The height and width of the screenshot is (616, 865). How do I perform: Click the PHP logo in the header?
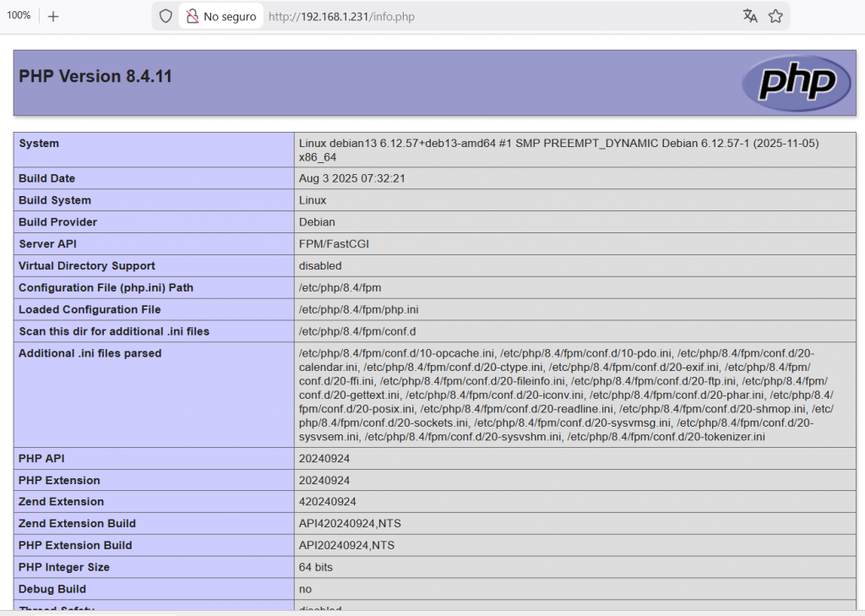(797, 82)
